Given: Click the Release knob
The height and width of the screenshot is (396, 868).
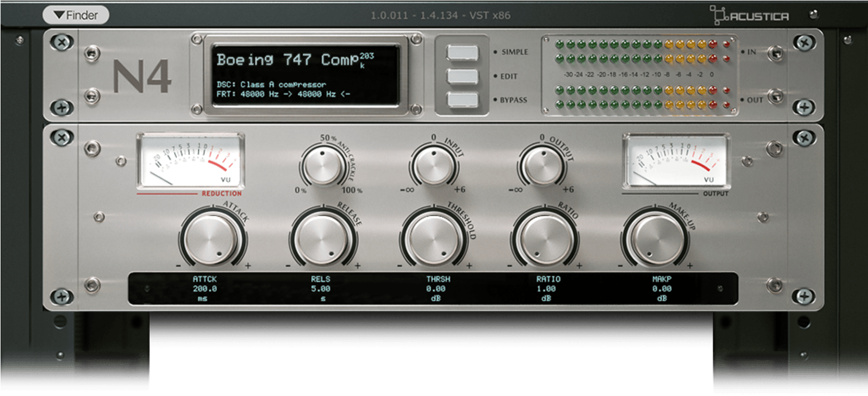Looking at the screenshot, I should tap(322, 238).
